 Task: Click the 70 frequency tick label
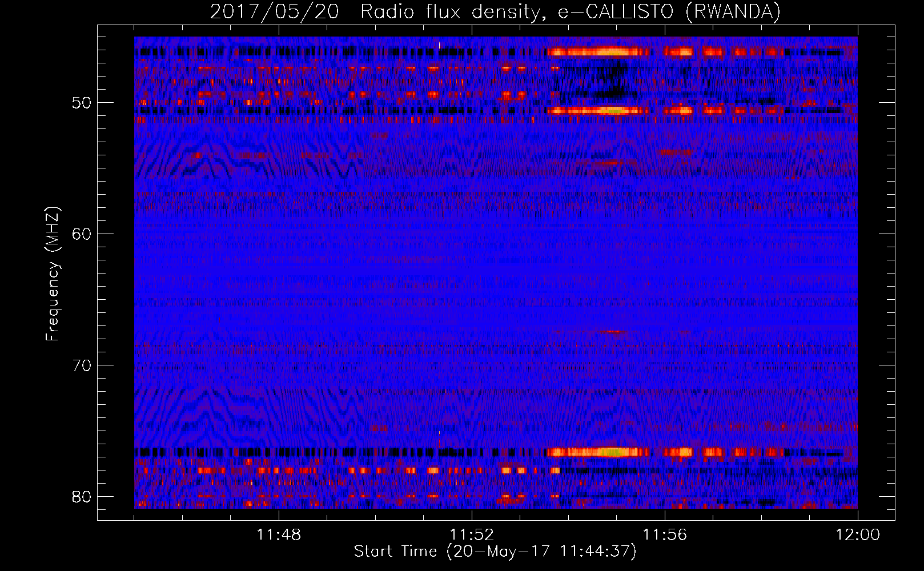click(82, 365)
